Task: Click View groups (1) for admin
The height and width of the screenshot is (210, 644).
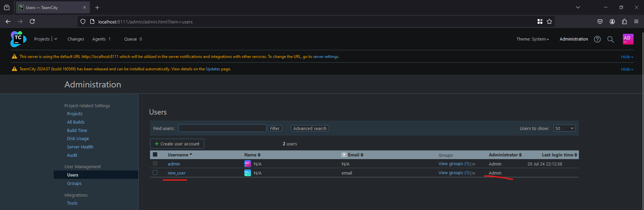Action: [454, 164]
